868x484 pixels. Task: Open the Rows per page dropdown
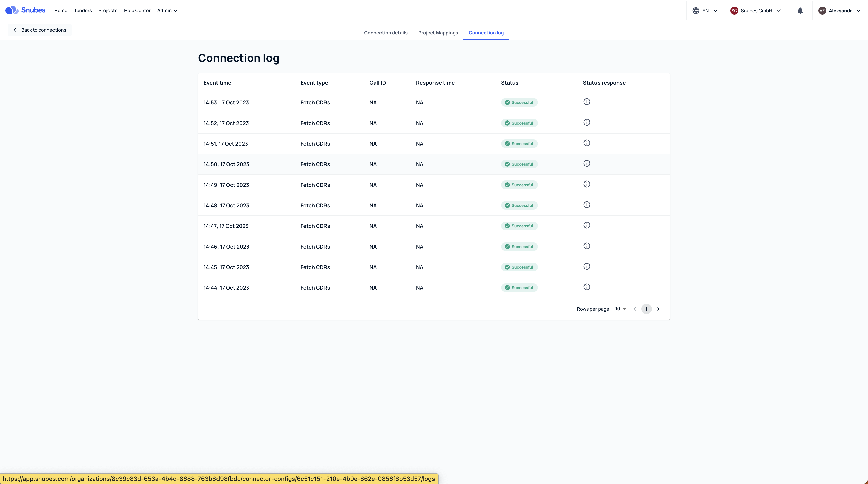[620, 309]
